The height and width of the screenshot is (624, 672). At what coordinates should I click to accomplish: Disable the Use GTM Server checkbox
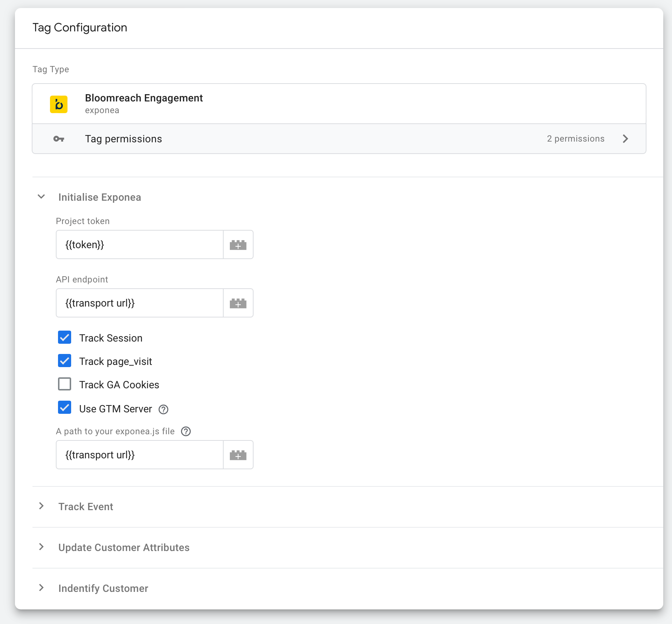pyautogui.click(x=65, y=408)
